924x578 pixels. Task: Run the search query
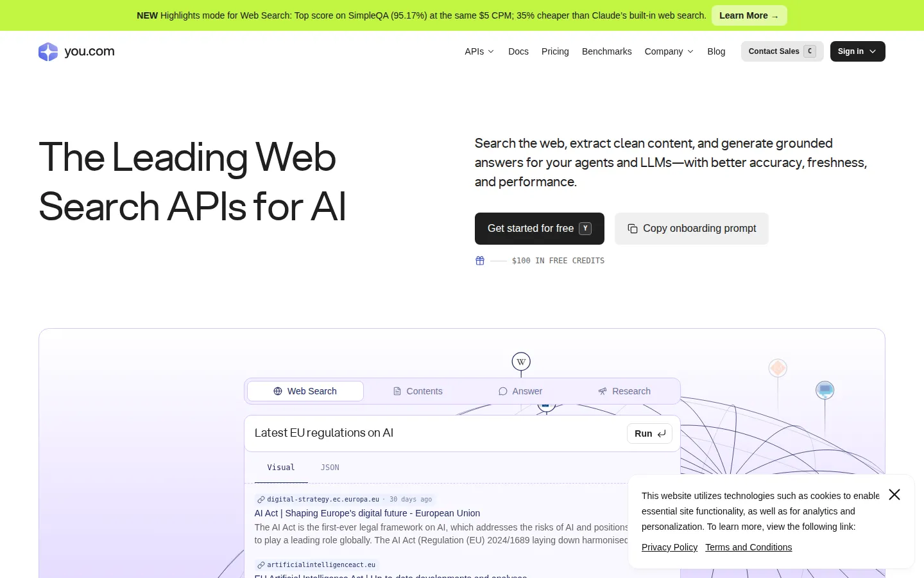(x=649, y=433)
